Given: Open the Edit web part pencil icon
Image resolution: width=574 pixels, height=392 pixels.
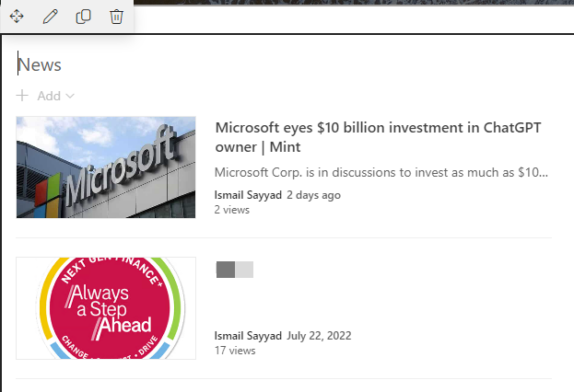Looking at the screenshot, I should [50, 17].
